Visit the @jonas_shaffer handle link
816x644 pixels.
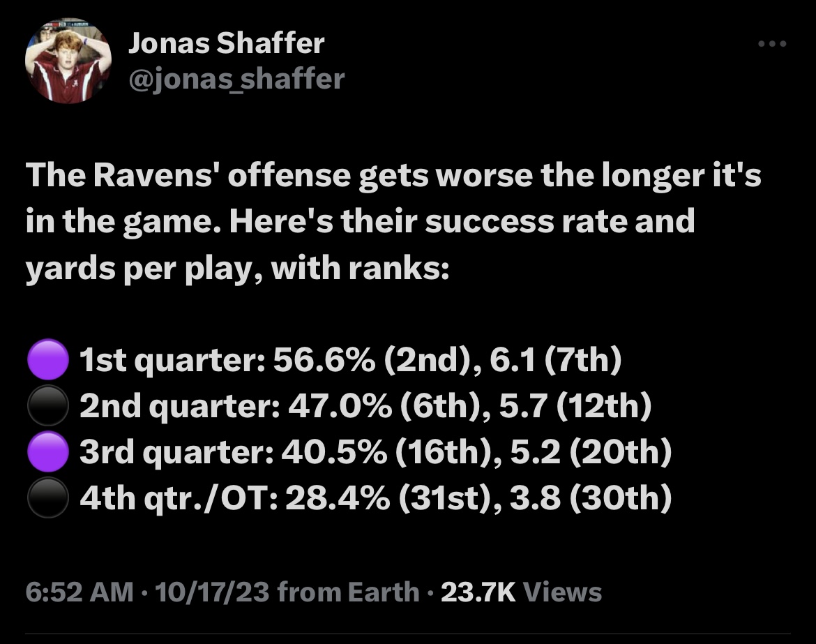point(236,79)
